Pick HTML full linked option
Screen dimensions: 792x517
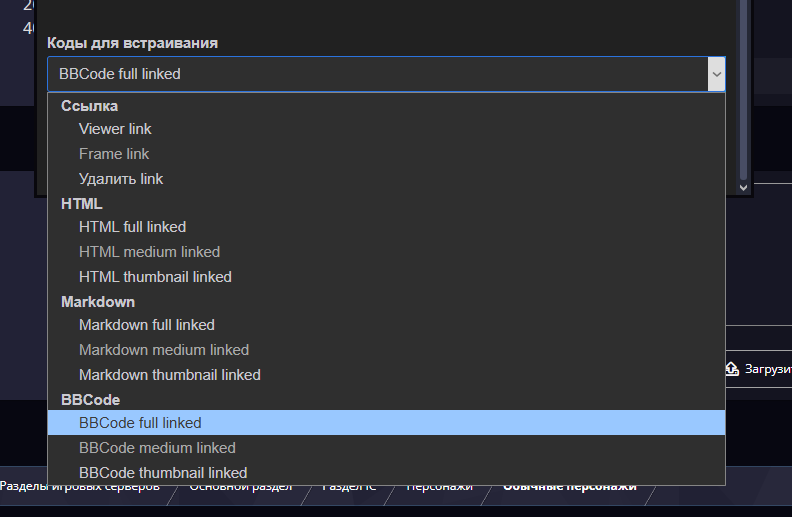click(x=132, y=227)
